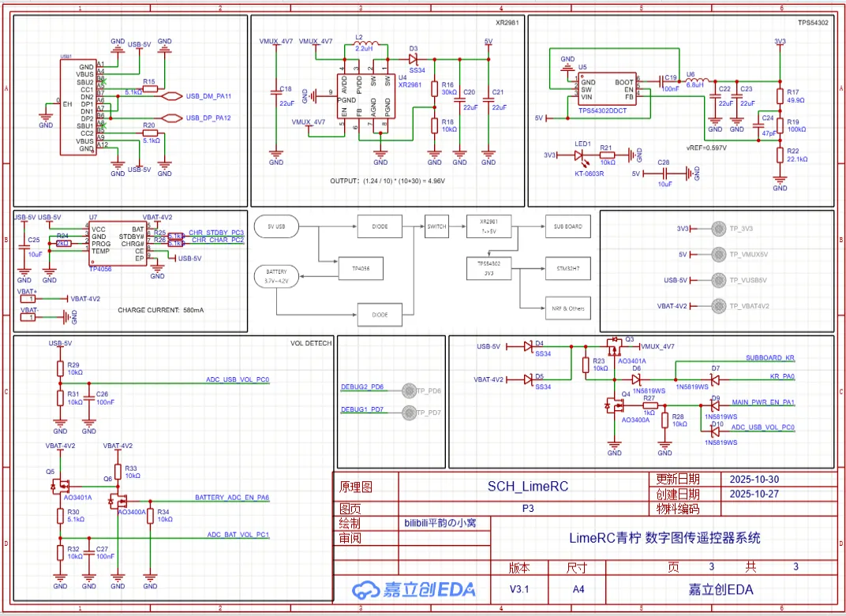Select the TP_VBAT4V2 test point pad
Viewport: 846px width, 616px height.
[x=718, y=305]
